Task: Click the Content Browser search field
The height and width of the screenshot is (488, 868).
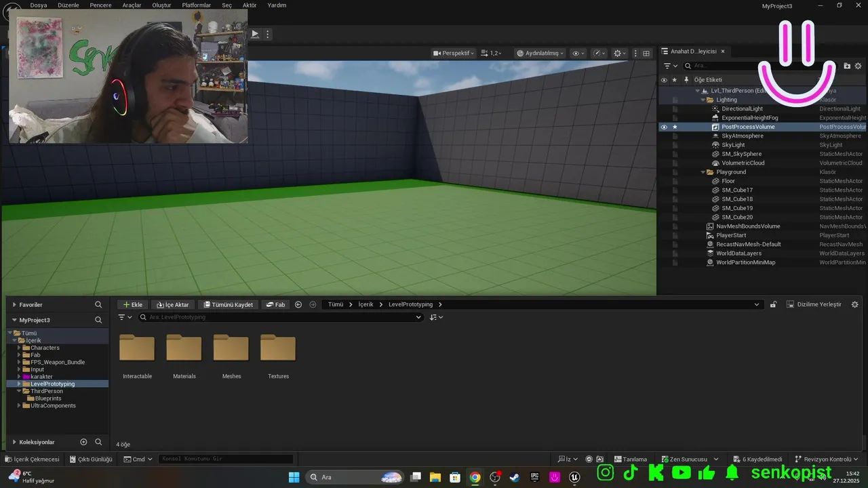Action: pyautogui.click(x=280, y=317)
